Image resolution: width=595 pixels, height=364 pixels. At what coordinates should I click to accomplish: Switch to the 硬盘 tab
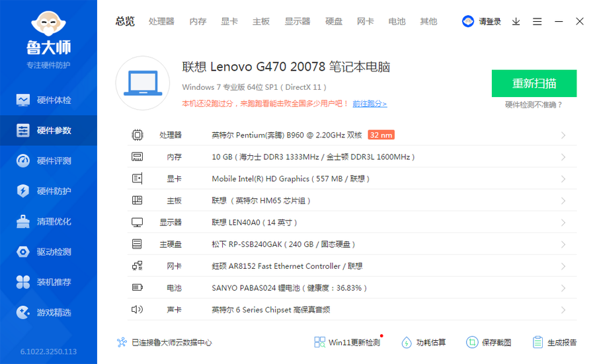[334, 21]
